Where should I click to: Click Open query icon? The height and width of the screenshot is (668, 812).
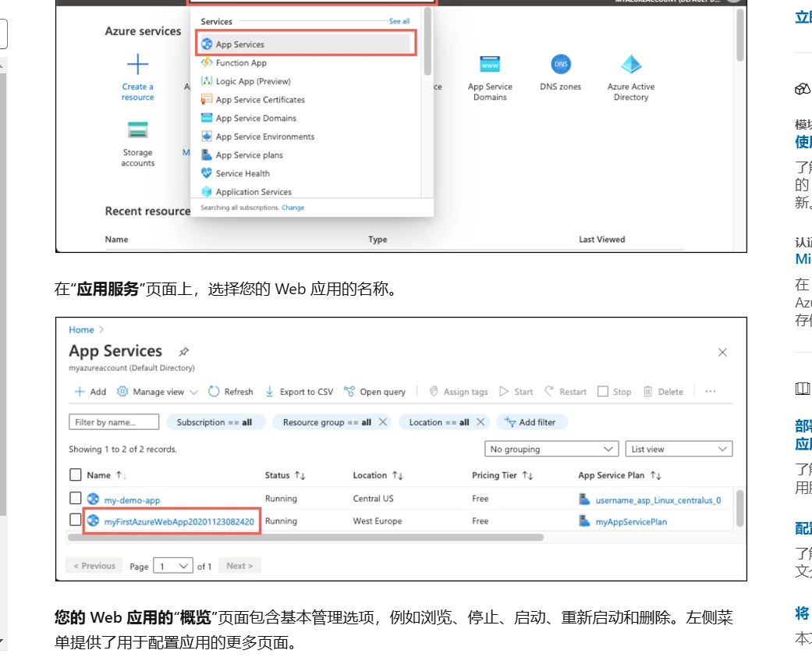pos(349,391)
